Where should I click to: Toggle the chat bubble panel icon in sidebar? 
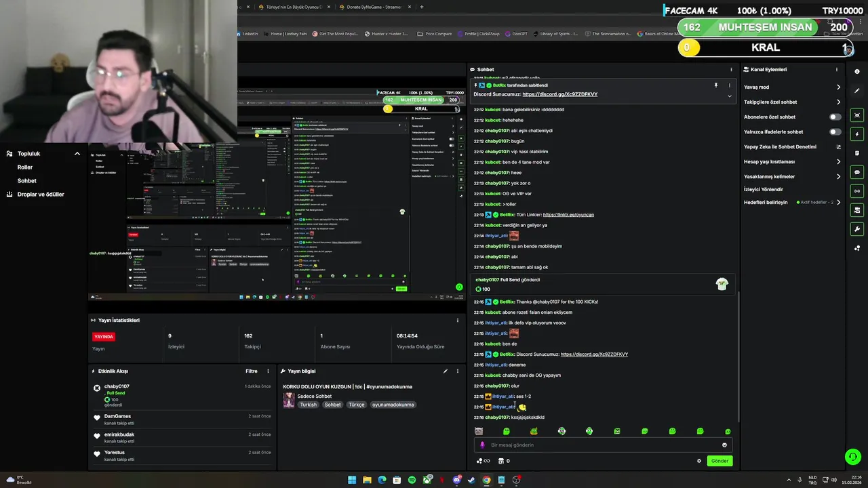pyautogui.click(x=857, y=172)
